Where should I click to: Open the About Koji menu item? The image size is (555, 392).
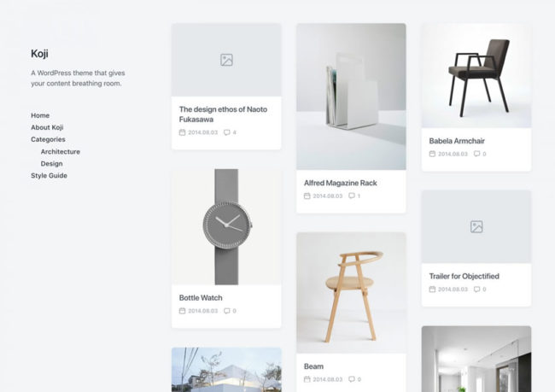[x=47, y=127]
